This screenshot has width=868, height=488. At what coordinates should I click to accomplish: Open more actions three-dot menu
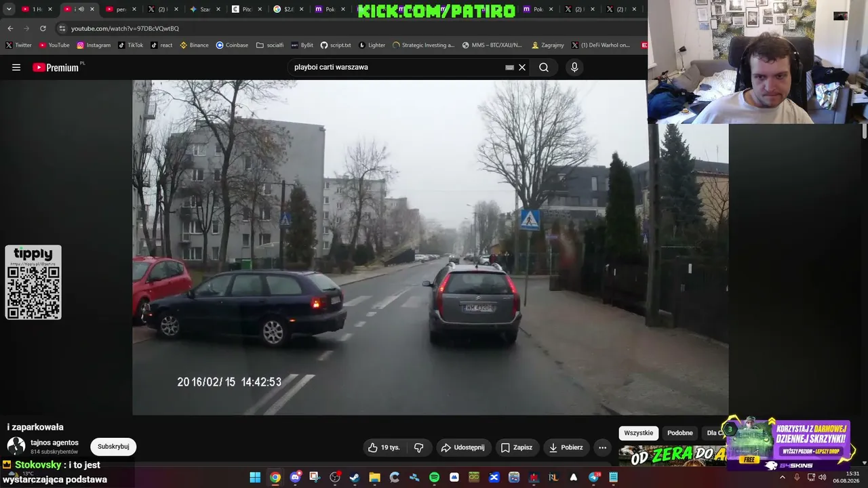[602, 447]
